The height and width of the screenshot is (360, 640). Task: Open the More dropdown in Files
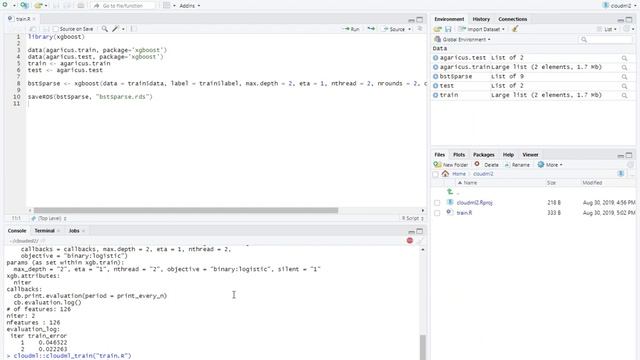[550, 164]
